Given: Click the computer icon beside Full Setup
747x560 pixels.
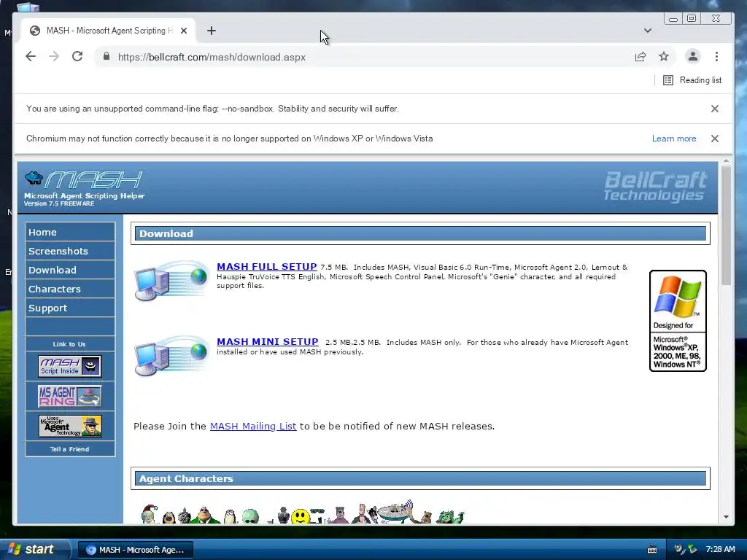Looking at the screenshot, I should point(171,281).
